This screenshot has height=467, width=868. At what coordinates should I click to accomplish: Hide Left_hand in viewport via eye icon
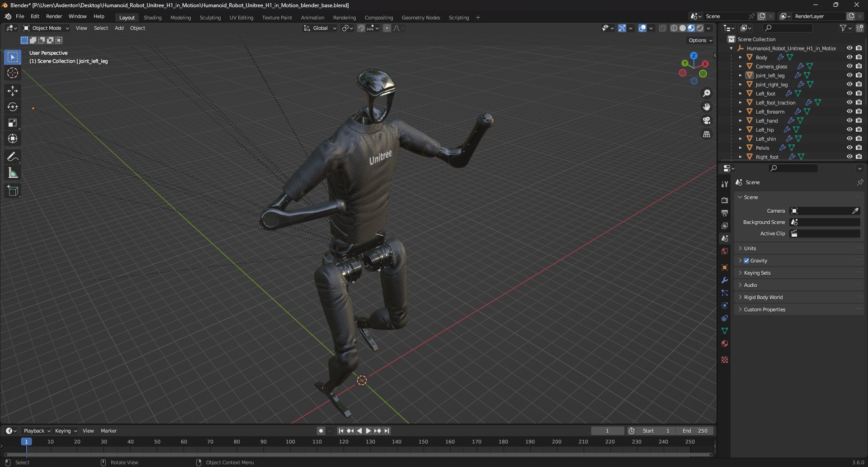(849, 120)
